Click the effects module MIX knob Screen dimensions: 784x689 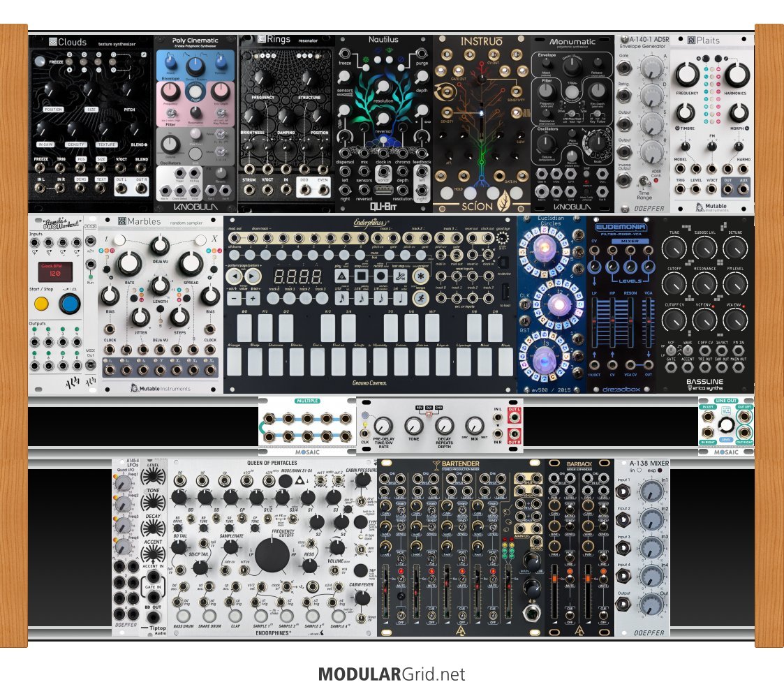tap(474, 426)
